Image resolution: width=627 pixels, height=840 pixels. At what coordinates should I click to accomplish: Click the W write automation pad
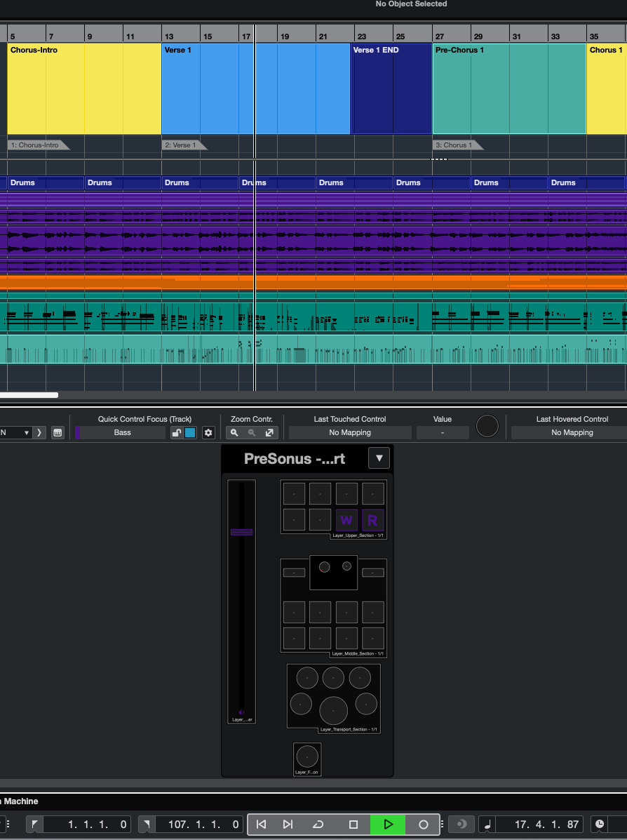346,519
